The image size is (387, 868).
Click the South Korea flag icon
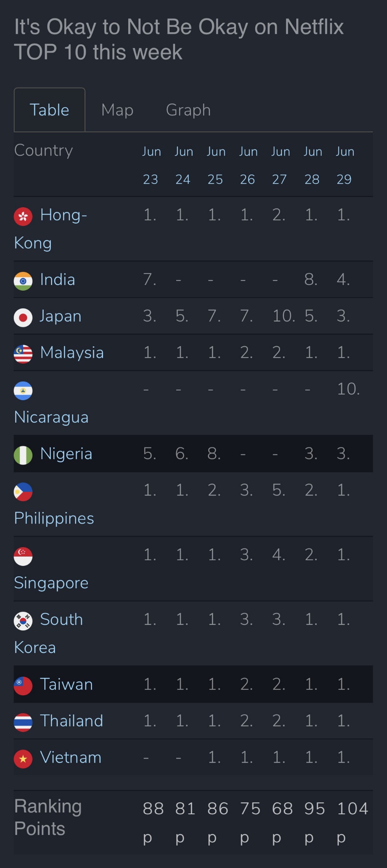23,621
